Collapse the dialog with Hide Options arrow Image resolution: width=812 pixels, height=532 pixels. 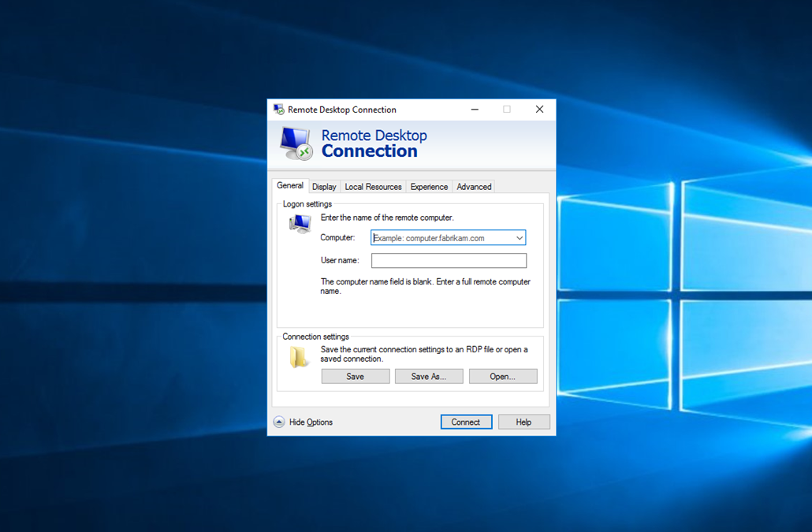[279, 422]
